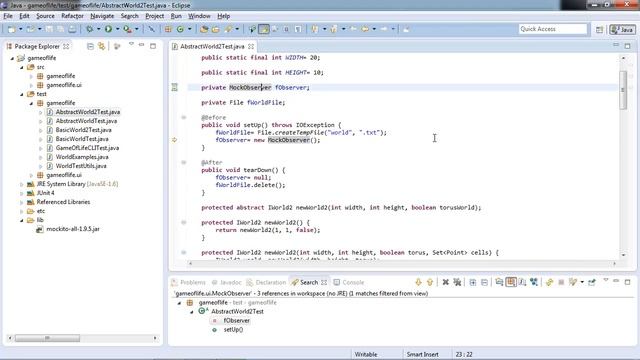Select GameOfLifeCLITest.java in Package Explorer
Screen dimensions: 640x360
pyautogui.click(x=87, y=148)
